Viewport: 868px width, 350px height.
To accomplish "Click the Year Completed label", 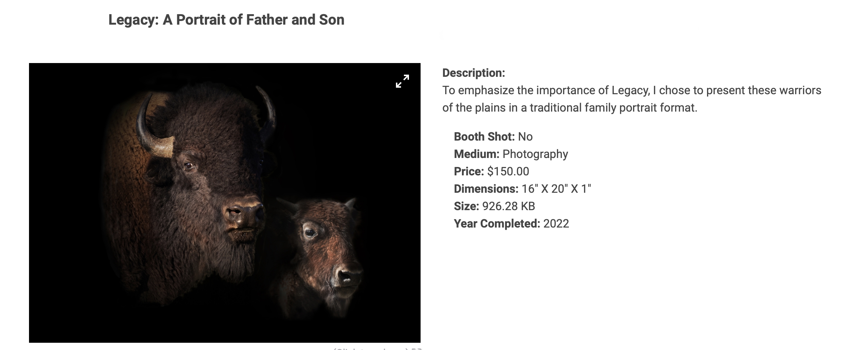I will click(497, 224).
